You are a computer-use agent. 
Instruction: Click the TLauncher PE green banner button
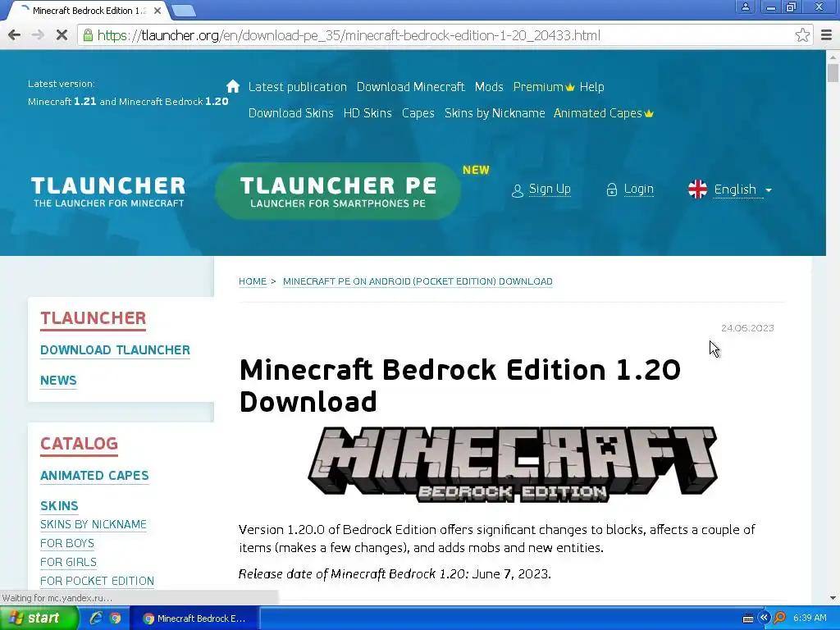(x=338, y=191)
